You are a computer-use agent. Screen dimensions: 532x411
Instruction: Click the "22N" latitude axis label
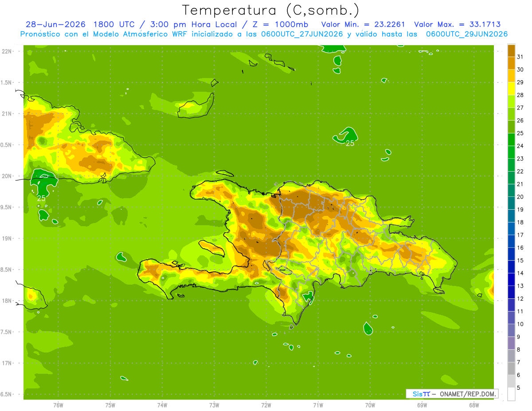6,51
